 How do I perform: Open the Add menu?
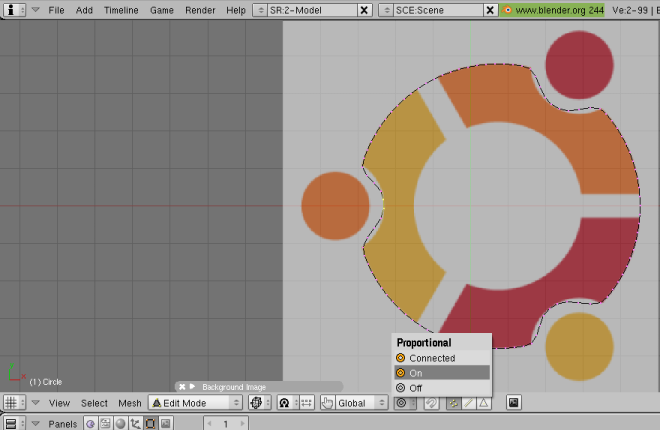(84, 10)
